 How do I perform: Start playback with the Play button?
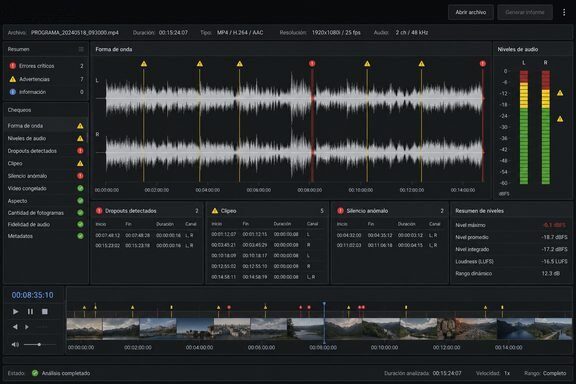pos(15,312)
